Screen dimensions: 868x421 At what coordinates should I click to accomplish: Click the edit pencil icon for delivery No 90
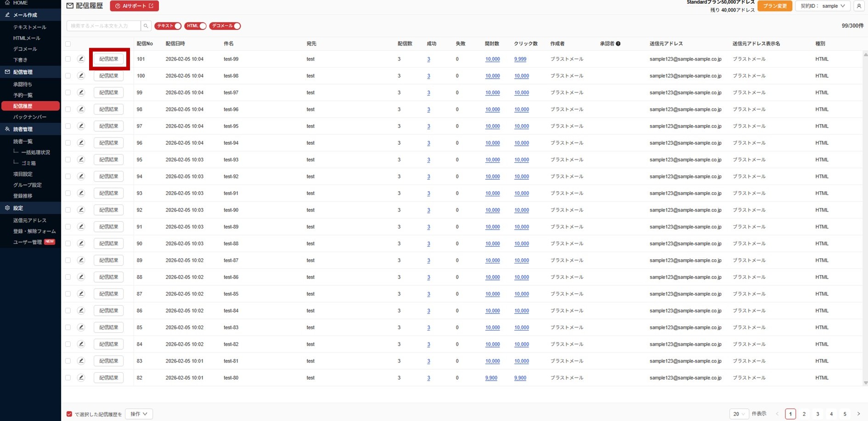tap(81, 243)
